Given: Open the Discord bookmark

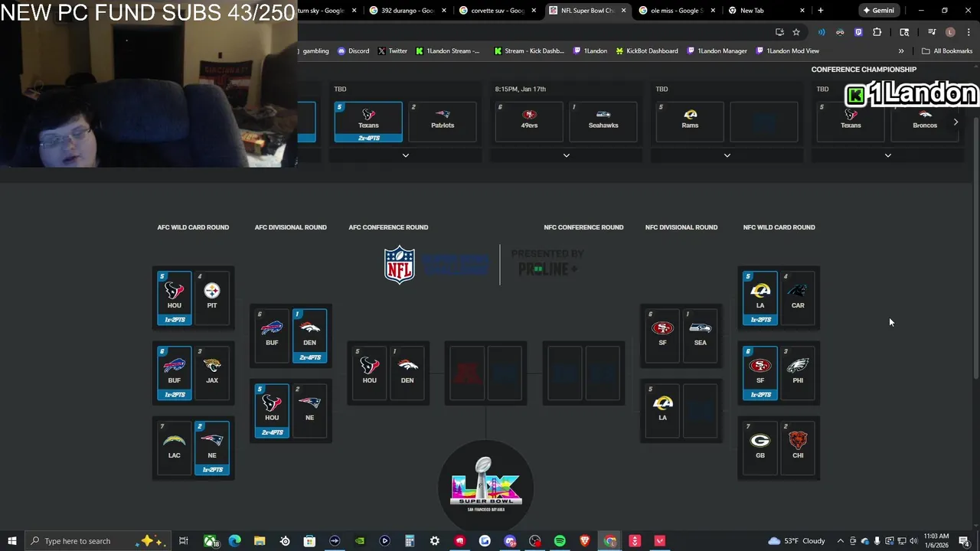Looking at the screenshot, I should [x=353, y=51].
